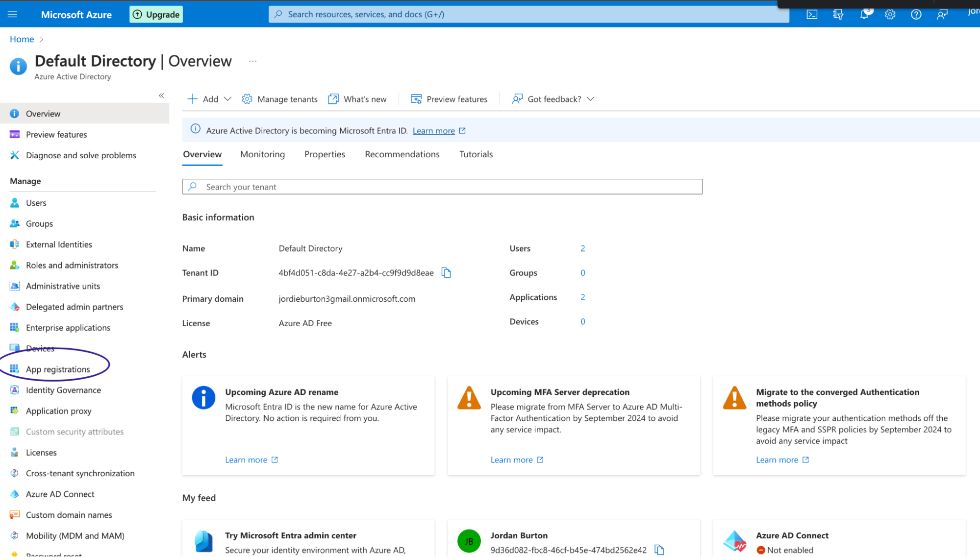This screenshot has height=557, width=980.
Task: Click the global search resources box
Action: click(528, 14)
